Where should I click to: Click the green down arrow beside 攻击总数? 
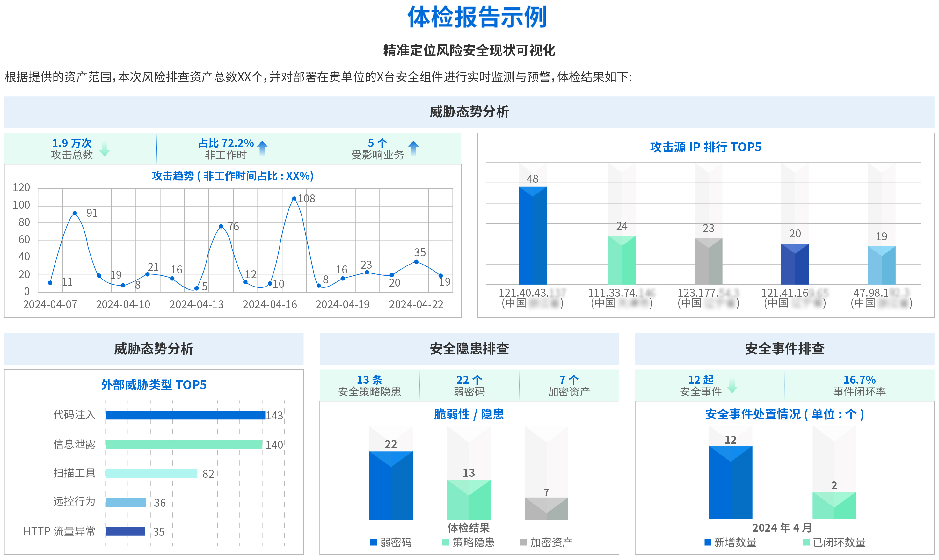tap(105, 149)
